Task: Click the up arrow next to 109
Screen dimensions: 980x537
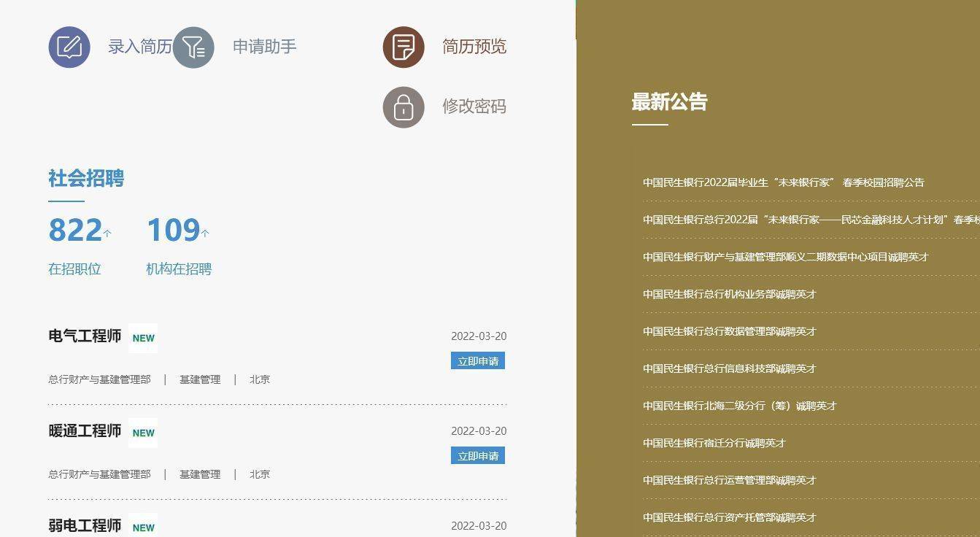Action: (205, 233)
